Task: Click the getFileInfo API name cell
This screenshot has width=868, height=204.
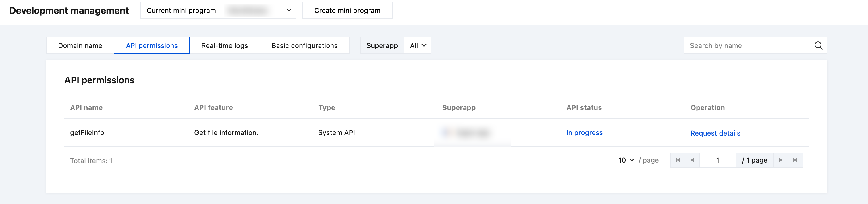Action: tap(87, 133)
